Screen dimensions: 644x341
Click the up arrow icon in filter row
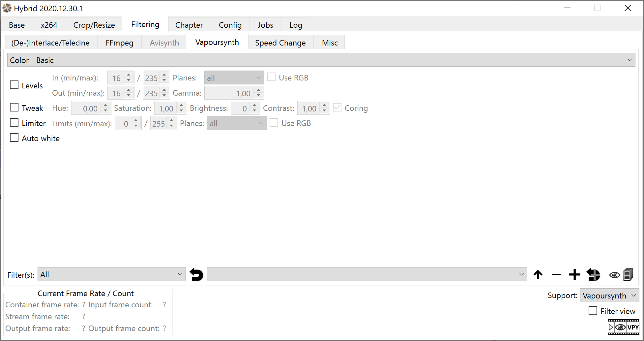538,274
